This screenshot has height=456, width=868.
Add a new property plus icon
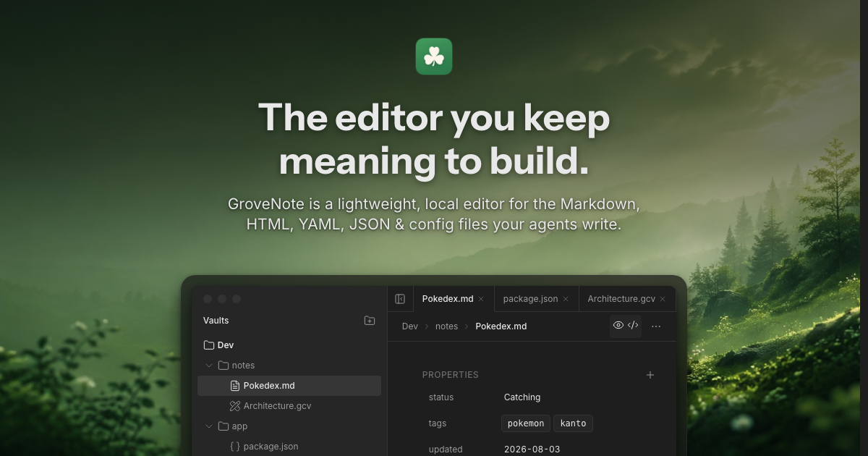tap(650, 375)
